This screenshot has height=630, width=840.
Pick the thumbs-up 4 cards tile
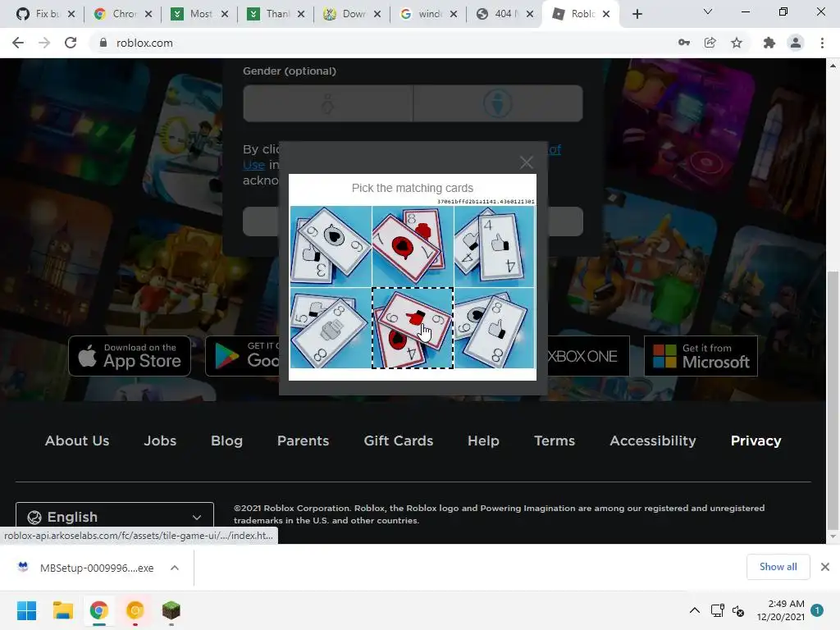495,246
